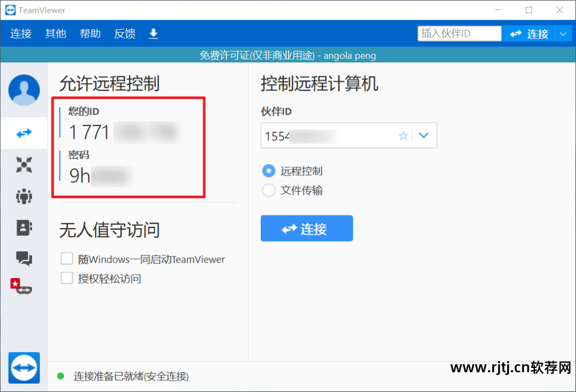Open the 帮助 menu
576x392 pixels.
tap(90, 34)
